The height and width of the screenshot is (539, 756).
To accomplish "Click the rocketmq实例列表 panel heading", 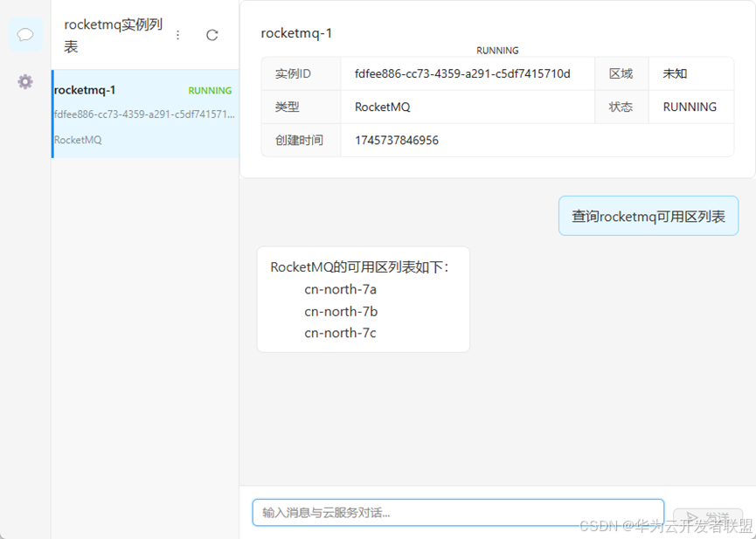I will point(114,35).
